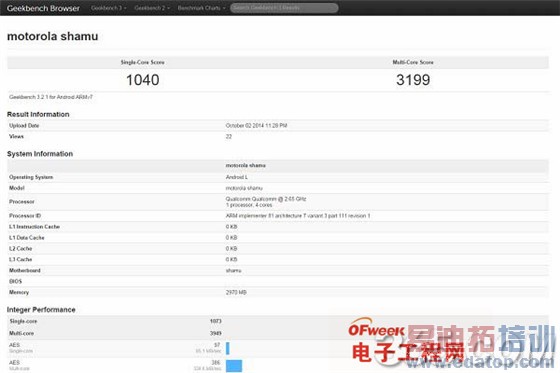Select the Memory label
560x373 pixels.
pyautogui.click(x=19, y=292)
